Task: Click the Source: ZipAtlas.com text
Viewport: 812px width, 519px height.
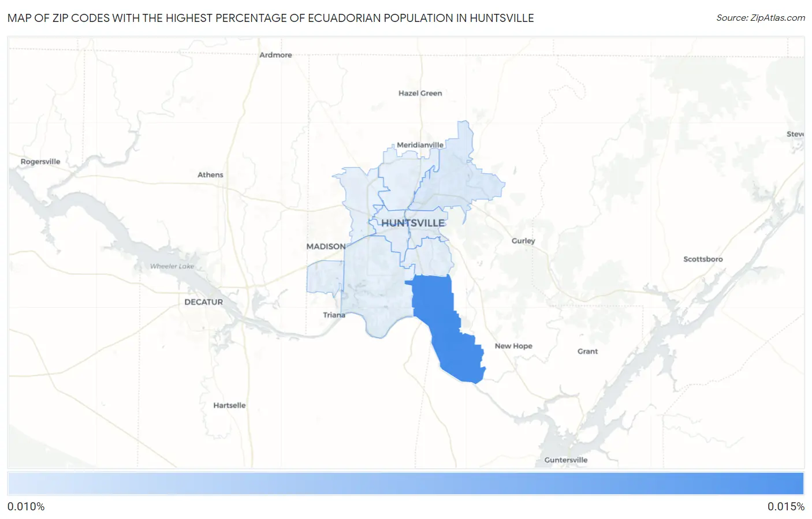Action: coord(761,18)
